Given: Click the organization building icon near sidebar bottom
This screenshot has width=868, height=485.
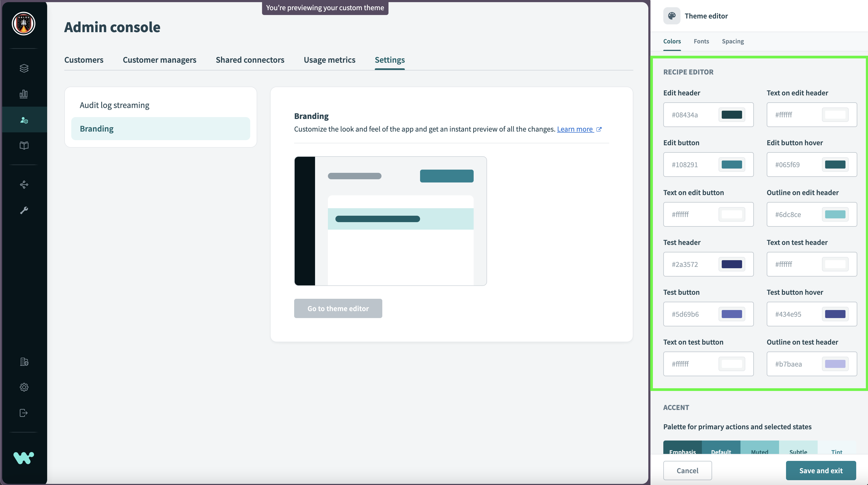Looking at the screenshot, I should (24, 362).
